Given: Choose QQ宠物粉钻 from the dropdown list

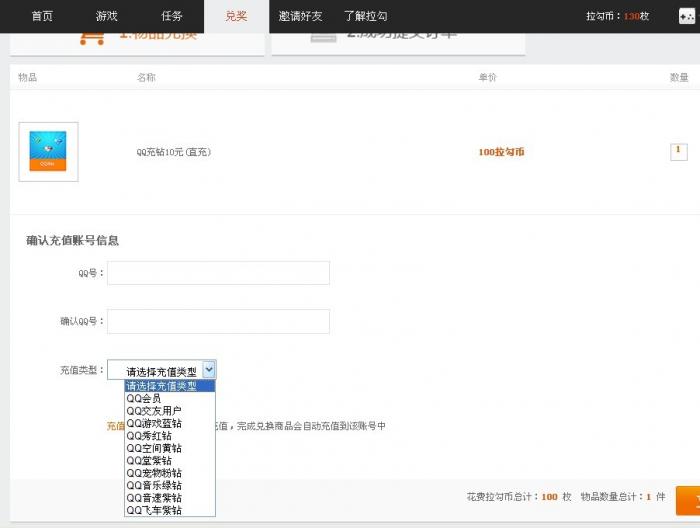Looking at the screenshot, I should point(170,473).
